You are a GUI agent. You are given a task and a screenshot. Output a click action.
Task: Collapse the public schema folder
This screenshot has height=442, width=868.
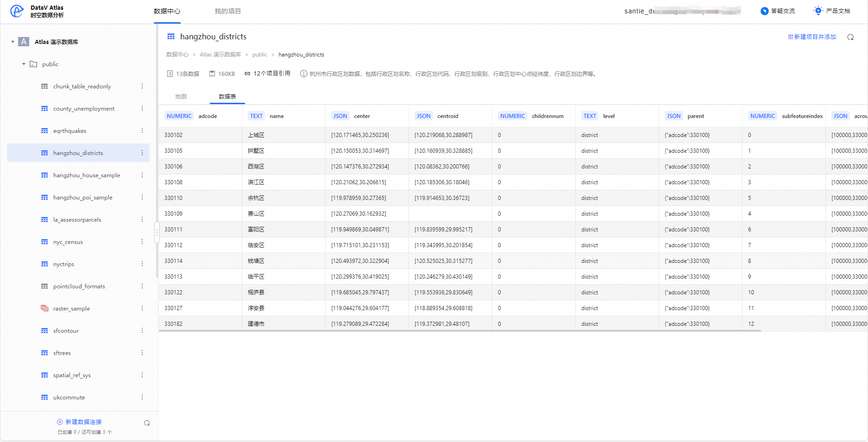pyautogui.click(x=24, y=64)
